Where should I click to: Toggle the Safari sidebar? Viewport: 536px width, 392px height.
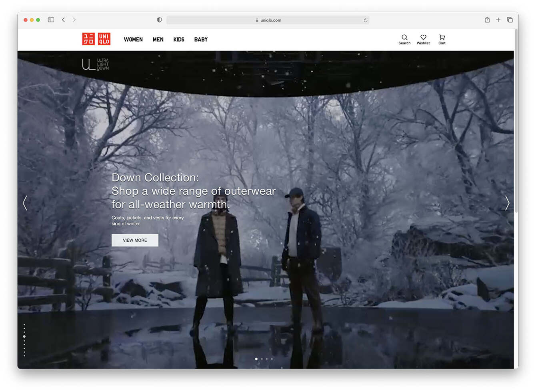click(51, 20)
